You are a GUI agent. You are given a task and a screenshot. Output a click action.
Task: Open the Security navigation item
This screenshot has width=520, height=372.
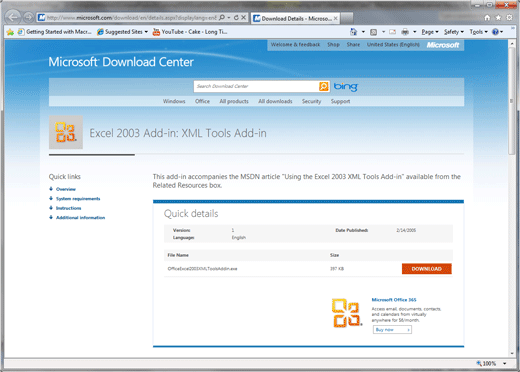click(311, 101)
